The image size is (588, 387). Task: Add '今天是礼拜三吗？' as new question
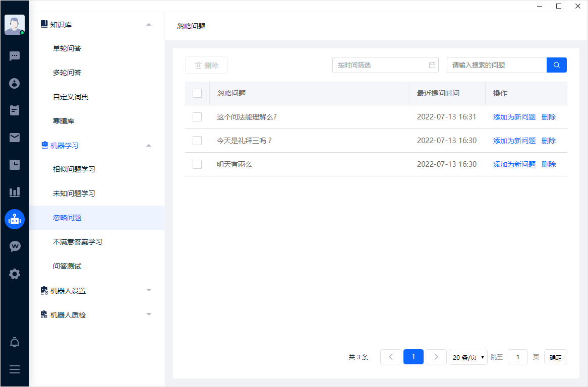click(514, 141)
